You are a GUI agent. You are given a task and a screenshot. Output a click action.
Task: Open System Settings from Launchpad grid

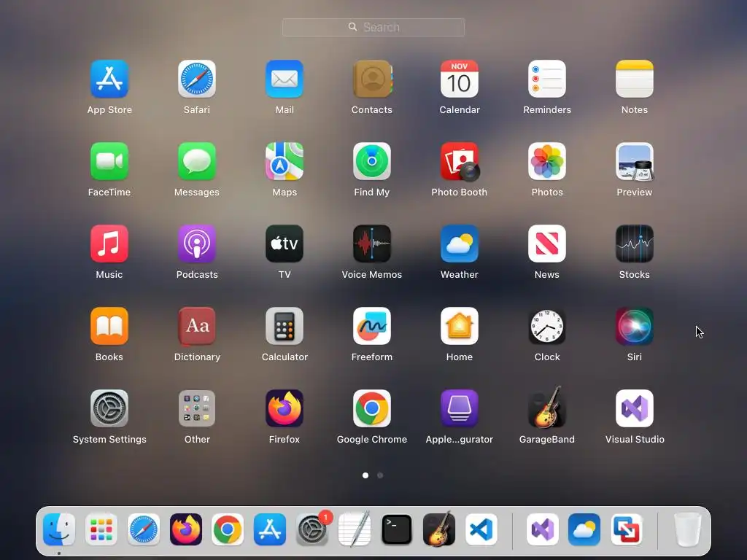(109, 408)
